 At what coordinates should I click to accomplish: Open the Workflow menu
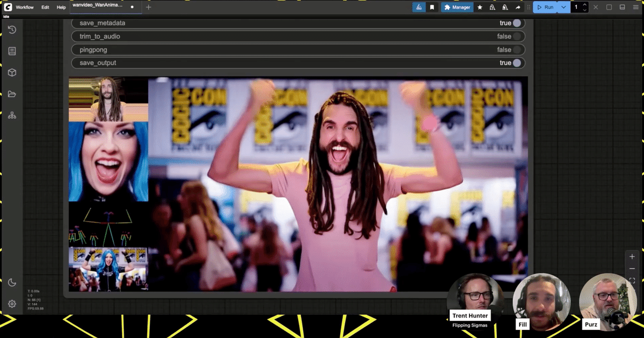pyautogui.click(x=25, y=8)
